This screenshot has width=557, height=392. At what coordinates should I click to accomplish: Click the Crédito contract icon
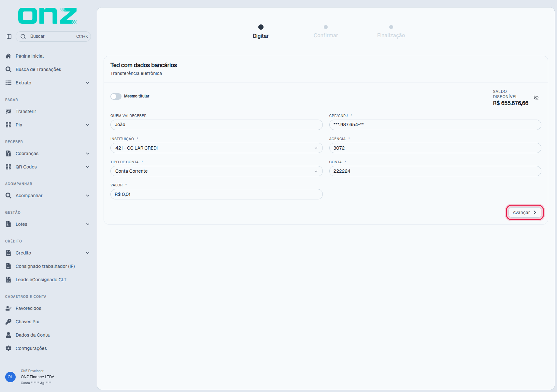(x=8, y=253)
